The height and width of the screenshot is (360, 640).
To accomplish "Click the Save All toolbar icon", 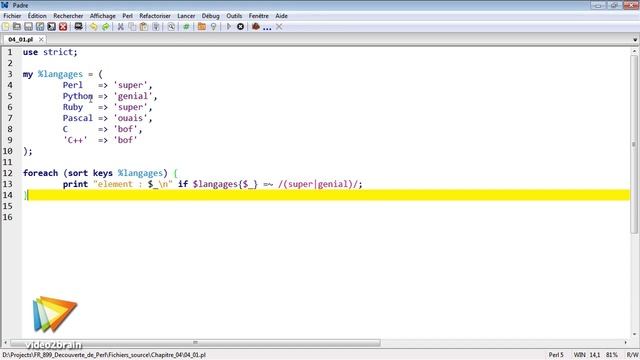I will [51, 27].
